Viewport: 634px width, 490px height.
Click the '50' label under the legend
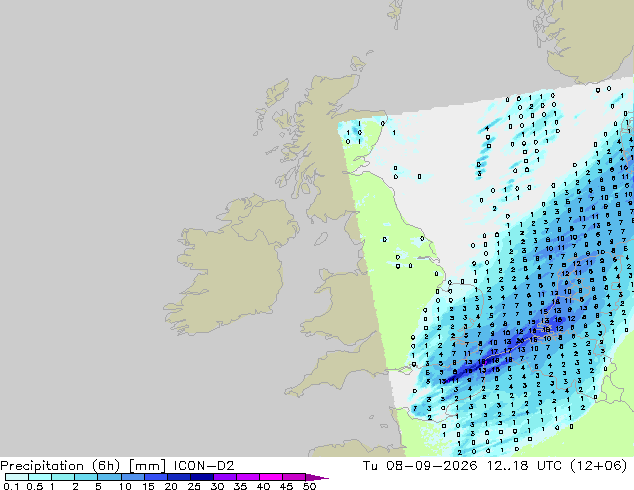pos(310,486)
